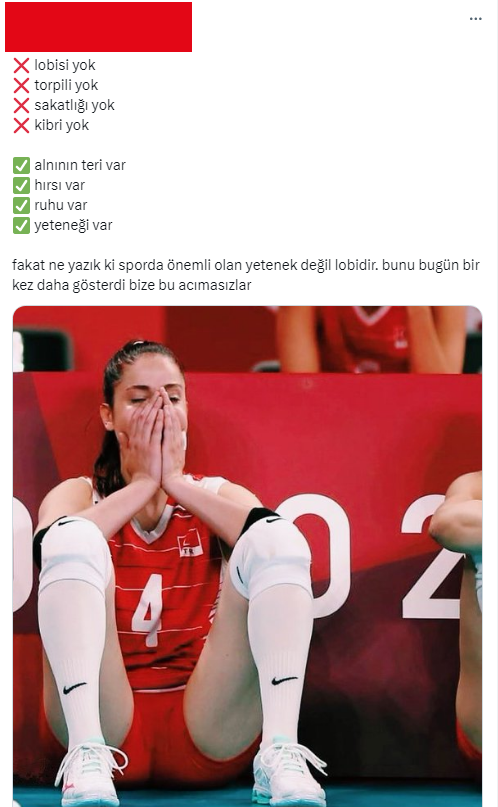
Task: Click the green checkmark beside "alnının teri var"
Action: pos(21,166)
